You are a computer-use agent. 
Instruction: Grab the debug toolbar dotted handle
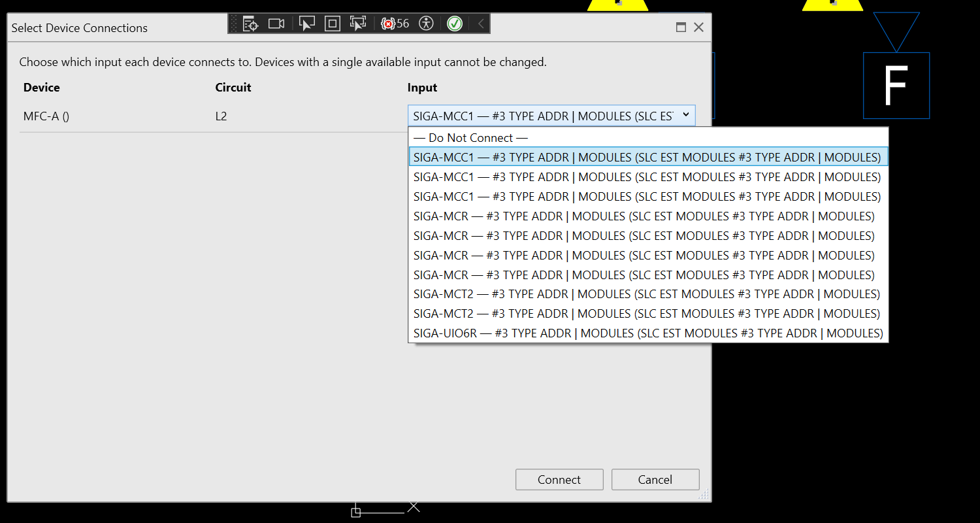(x=235, y=24)
